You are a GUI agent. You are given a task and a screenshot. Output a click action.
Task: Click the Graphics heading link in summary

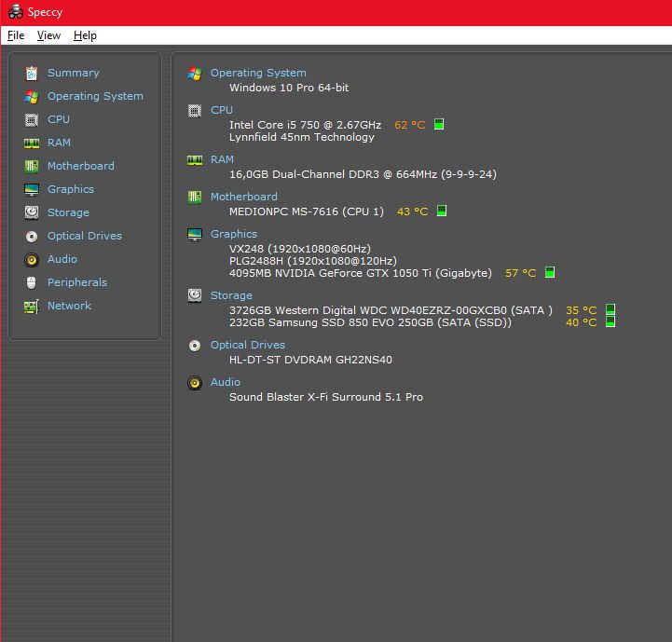pyautogui.click(x=234, y=234)
